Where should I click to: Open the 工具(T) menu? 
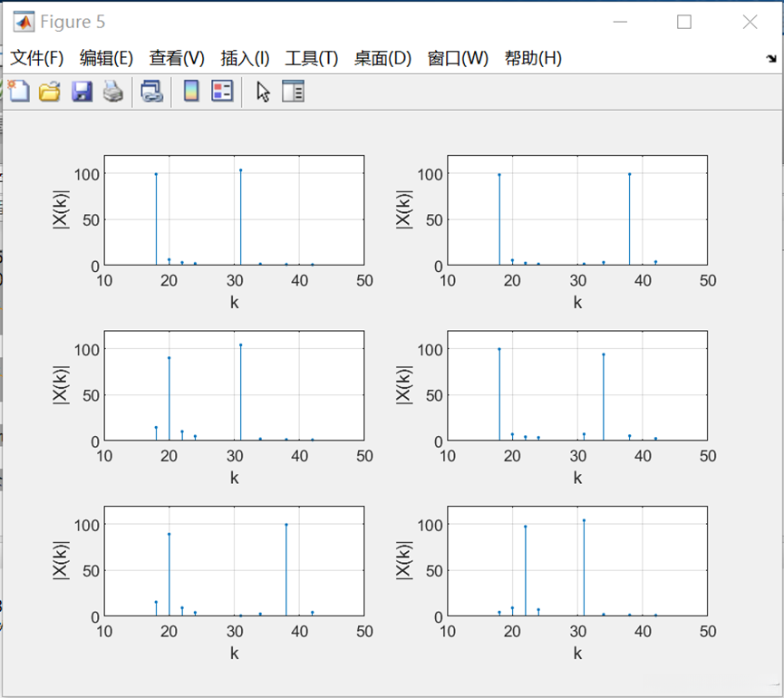(x=312, y=58)
